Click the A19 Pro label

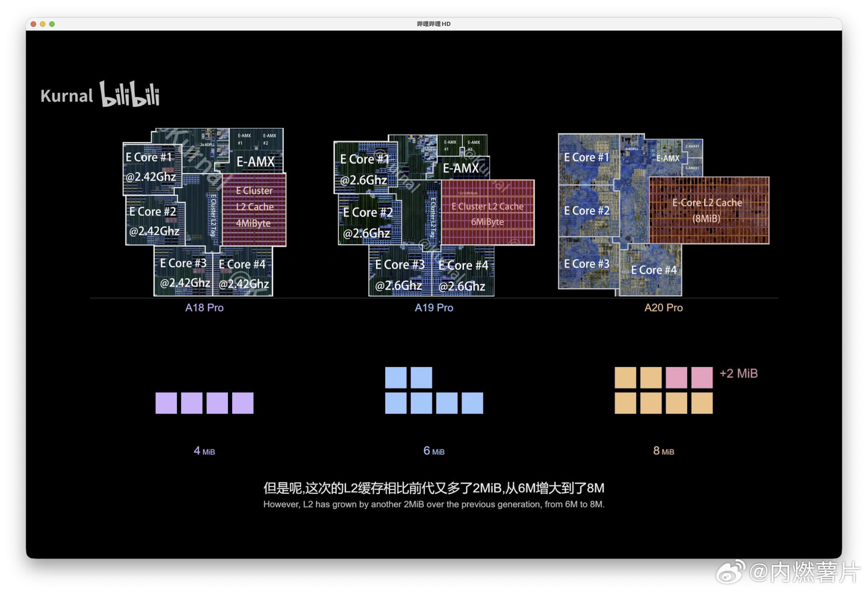(434, 308)
